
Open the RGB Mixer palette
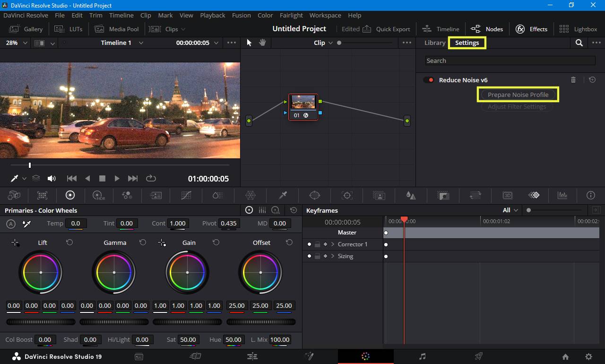click(x=127, y=195)
